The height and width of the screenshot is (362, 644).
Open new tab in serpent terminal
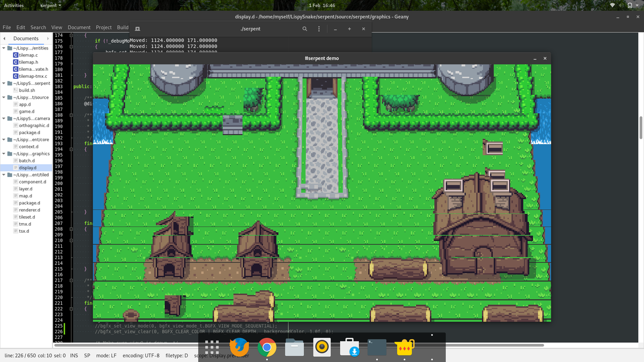(x=137, y=28)
